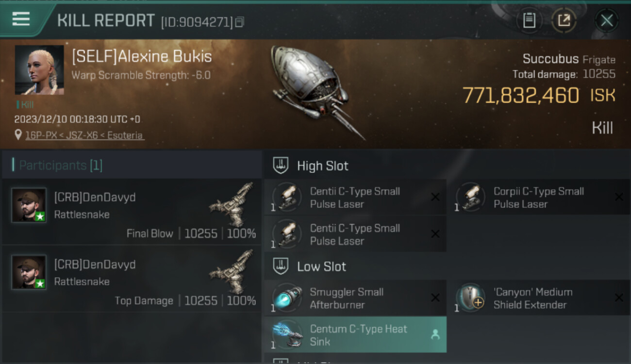631x364 pixels.
Task: Click Alexine Bukis character portrait
Action: [x=39, y=70]
